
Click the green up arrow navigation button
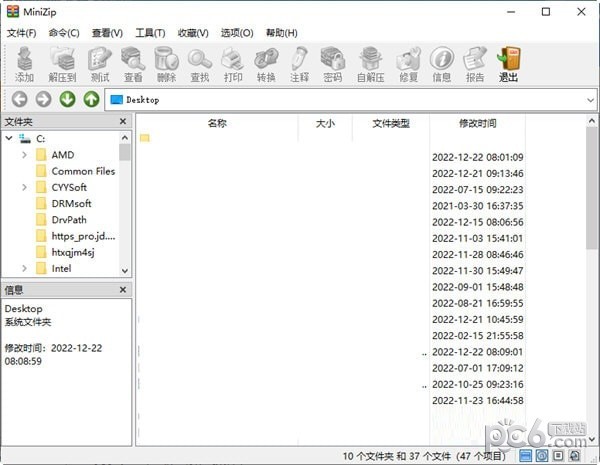pyautogui.click(x=91, y=100)
